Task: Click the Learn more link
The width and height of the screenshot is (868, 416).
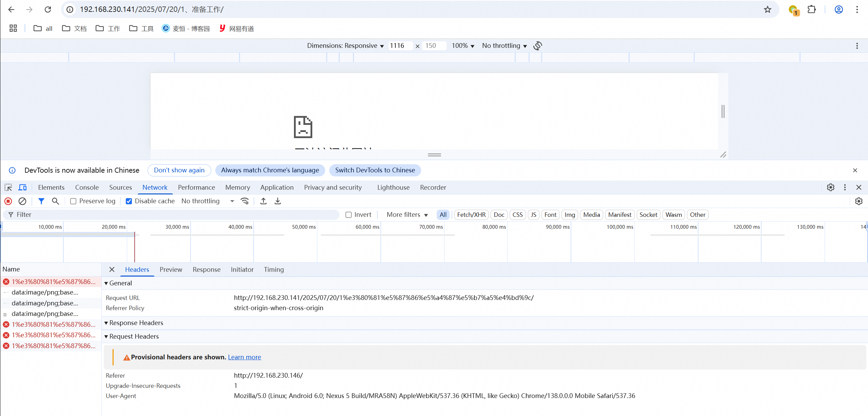Action: (244, 357)
